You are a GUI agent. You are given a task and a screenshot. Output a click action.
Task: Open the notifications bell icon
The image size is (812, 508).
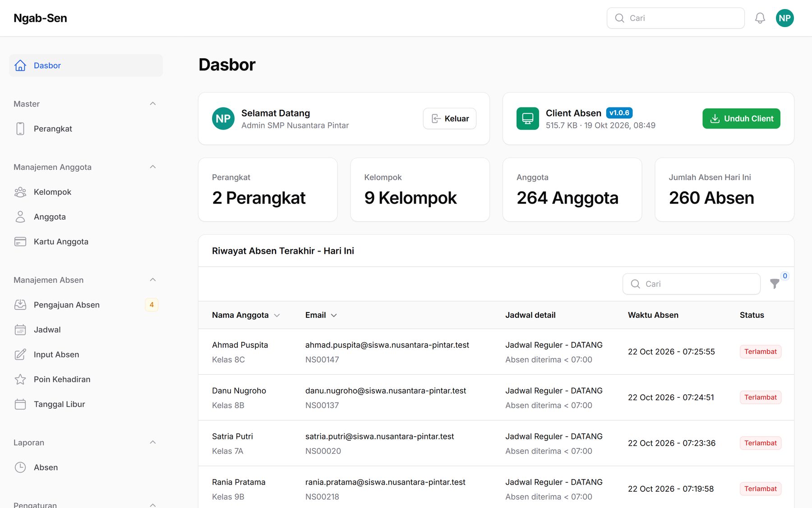(760, 18)
